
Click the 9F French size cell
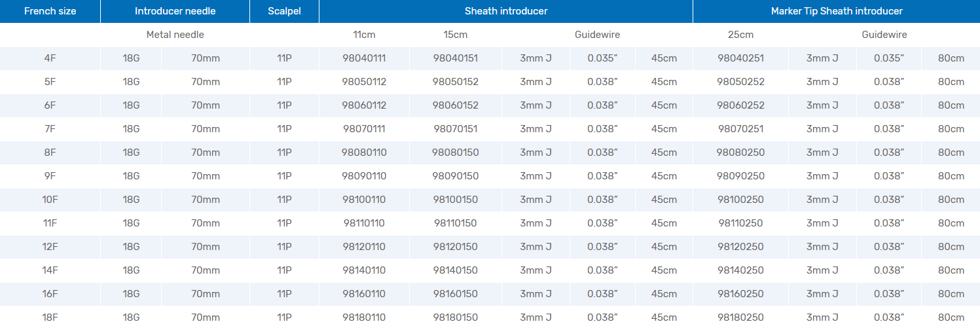(x=50, y=176)
